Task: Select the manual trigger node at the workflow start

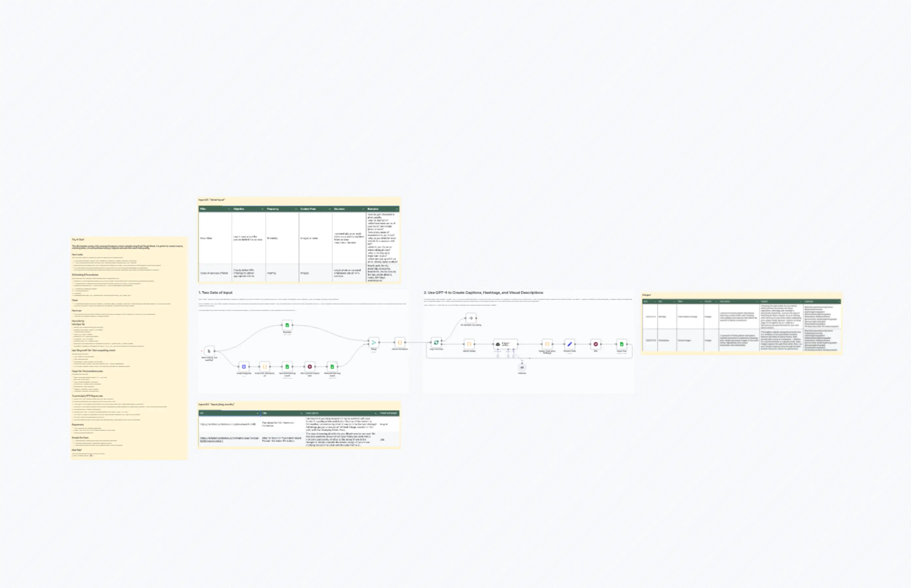Action: pyautogui.click(x=210, y=351)
